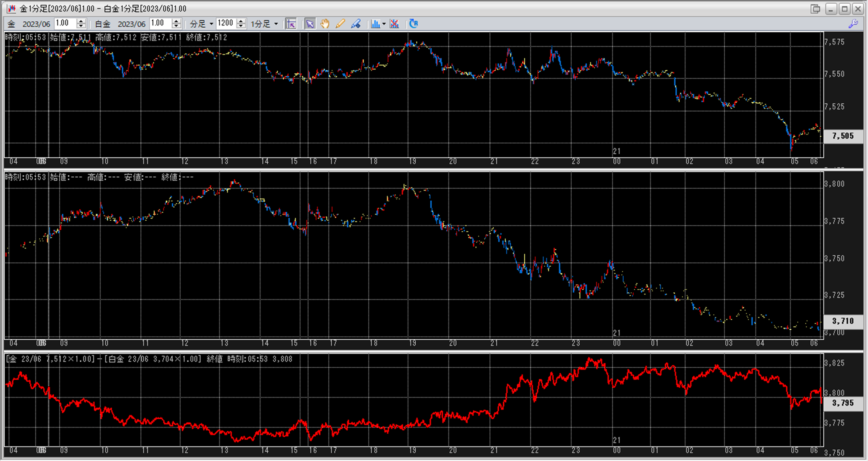
Task: Decrease the platinum 1.00 multiplier stepper
Action: (x=176, y=26)
